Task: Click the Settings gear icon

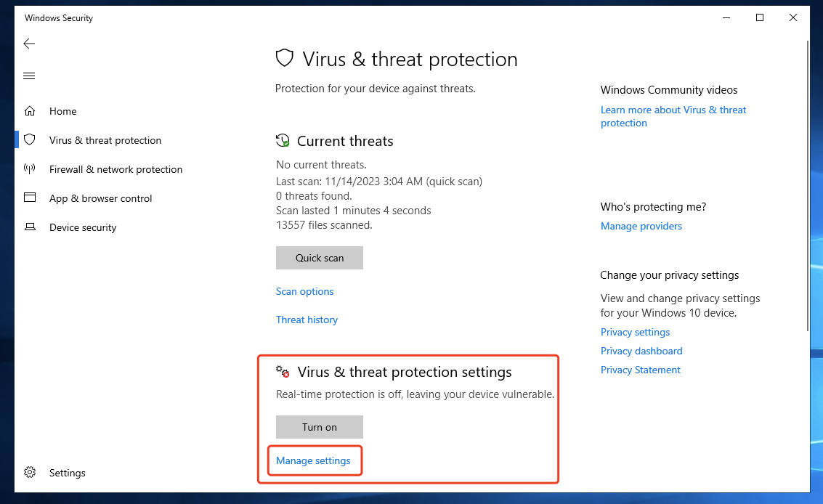Action: point(30,473)
